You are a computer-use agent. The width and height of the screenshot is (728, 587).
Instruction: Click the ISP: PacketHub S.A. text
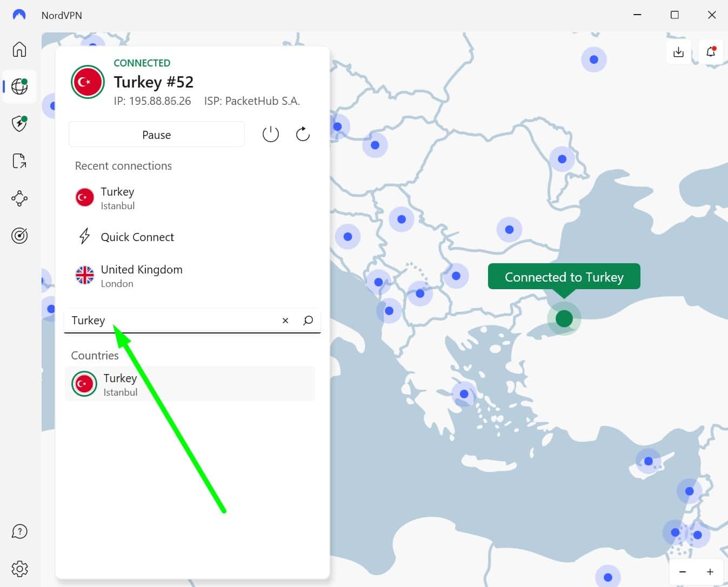(252, 101)
